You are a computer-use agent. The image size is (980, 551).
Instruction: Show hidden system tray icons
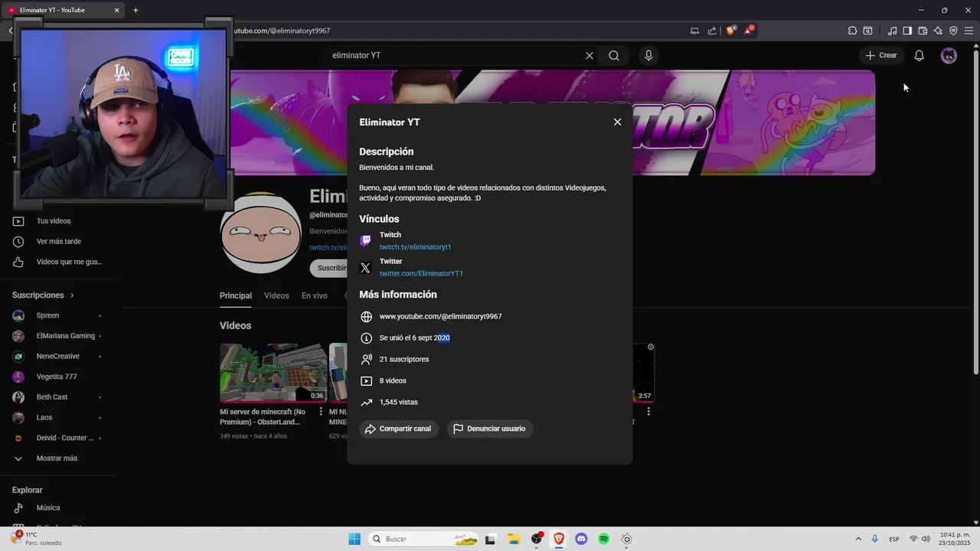(858, 539)
